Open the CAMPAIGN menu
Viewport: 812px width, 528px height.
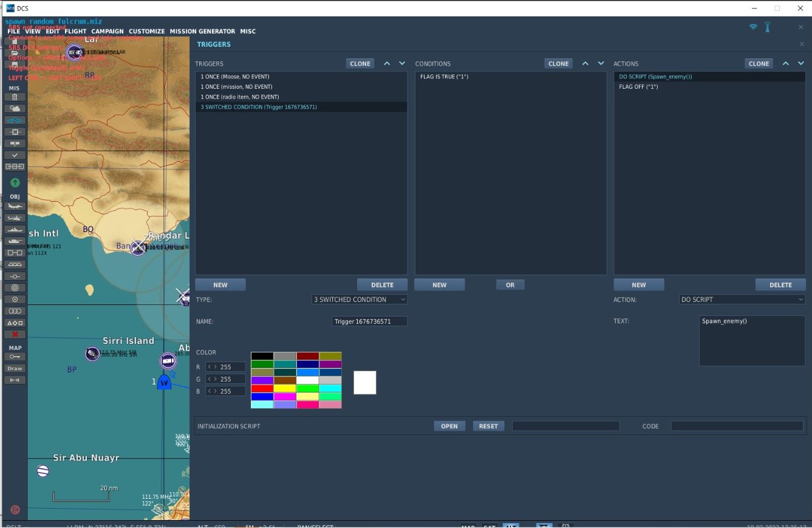[x=107, y=32]
